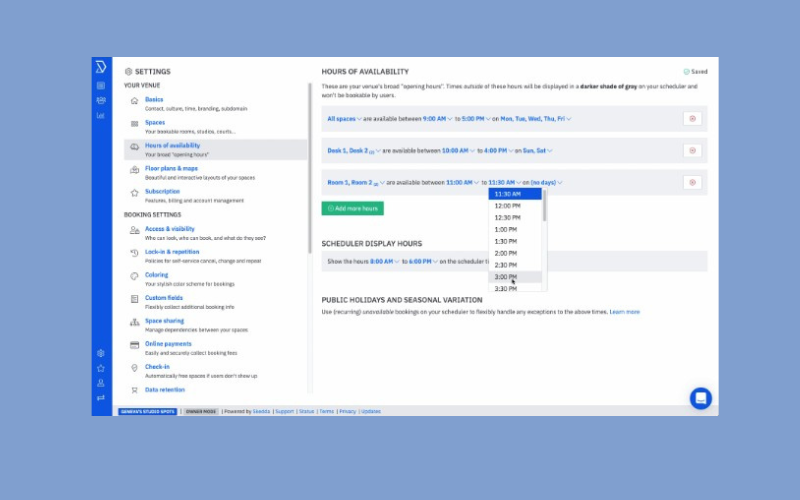Click the palette icon beside Coloring

134,276
